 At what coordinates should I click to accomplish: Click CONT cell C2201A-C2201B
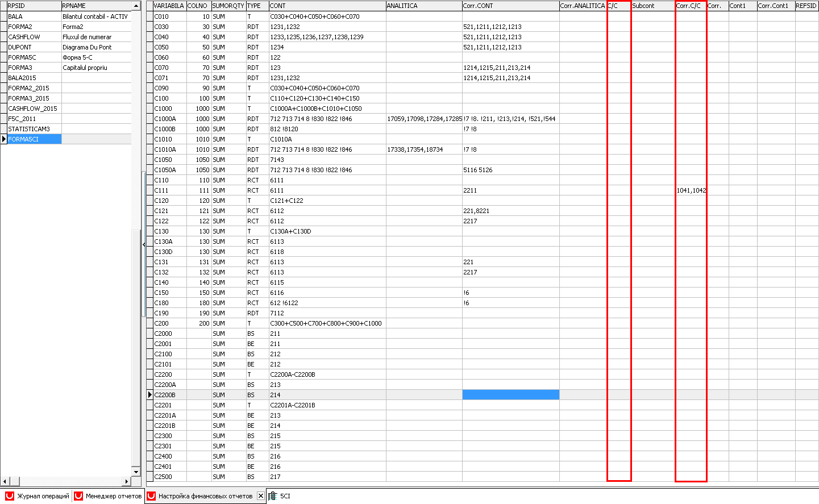(327, 405)
